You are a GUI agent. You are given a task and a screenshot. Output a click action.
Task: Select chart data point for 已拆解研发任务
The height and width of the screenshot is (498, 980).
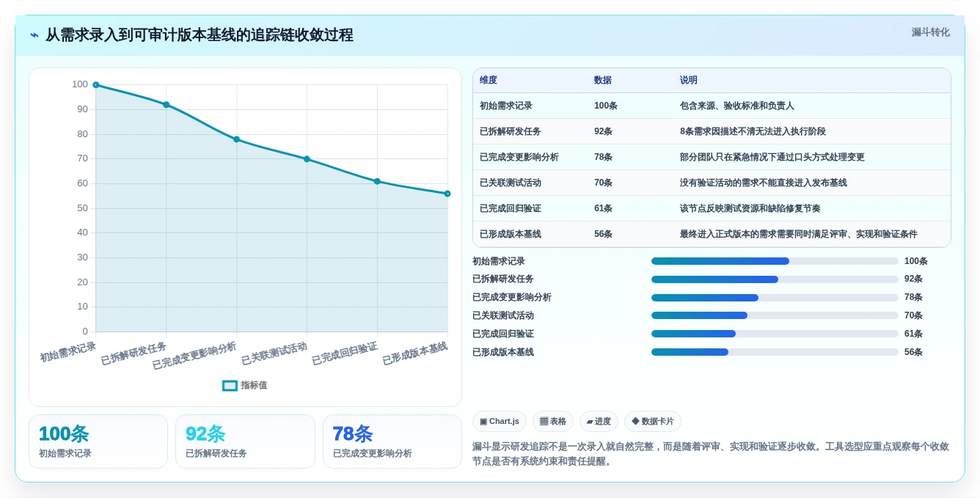pos(166,105)
